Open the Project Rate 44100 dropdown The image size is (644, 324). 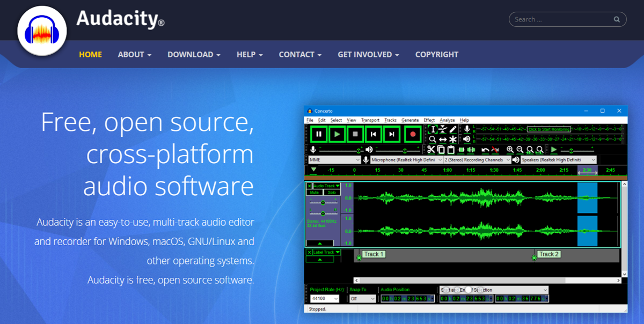(325, 299)
